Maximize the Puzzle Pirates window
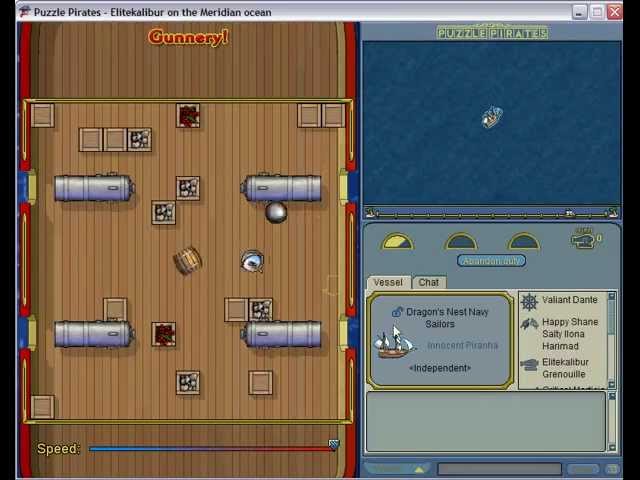This screenshot has height=480, width=640. 597,12
